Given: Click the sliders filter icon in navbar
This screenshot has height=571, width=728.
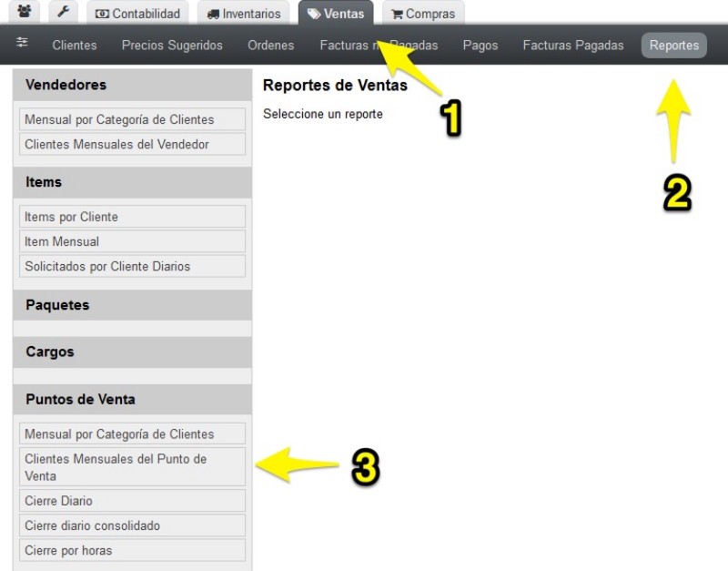Looking at the screenshot, I should click(x=22, y=43).
